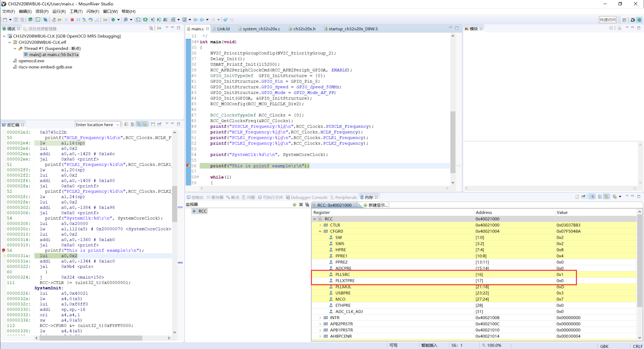This screenshot has height=349, width=644.
Task: Switch to 项目资源管理器 tab
Action: [x=40, y=29]
